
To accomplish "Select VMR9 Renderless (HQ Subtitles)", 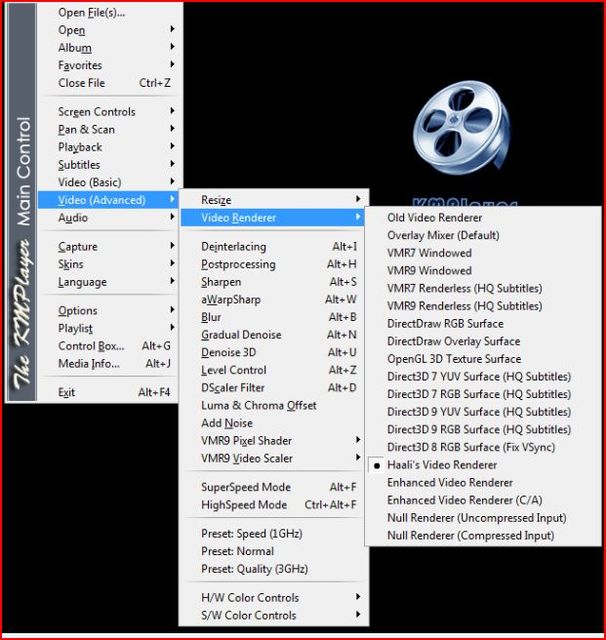I will (483, 306).
